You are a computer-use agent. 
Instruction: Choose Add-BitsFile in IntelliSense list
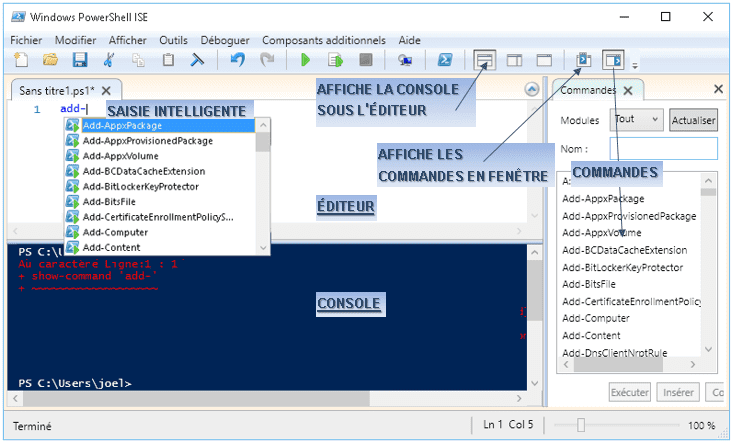point(161,202)
